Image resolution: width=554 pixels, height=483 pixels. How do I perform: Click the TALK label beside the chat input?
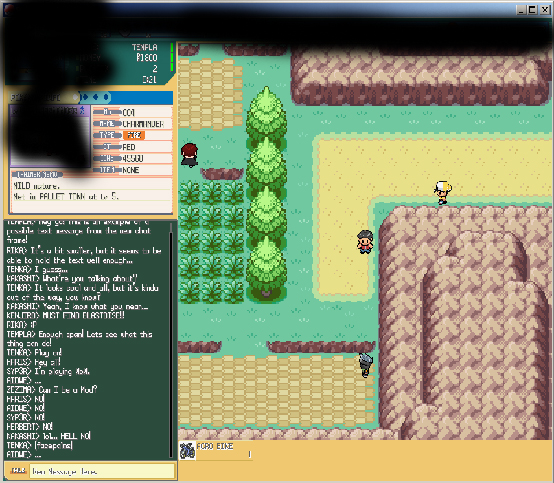[x=18, y=471]
